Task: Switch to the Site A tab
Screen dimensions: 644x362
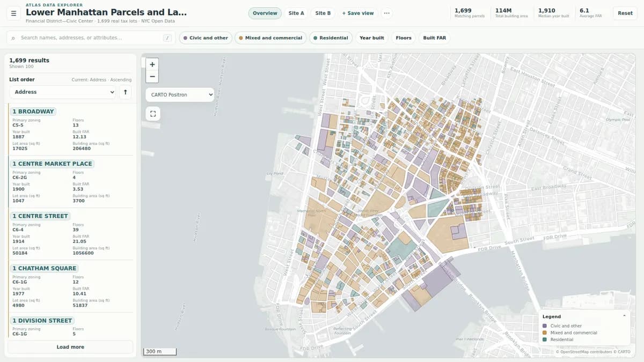Action: (x=296, y=13)
